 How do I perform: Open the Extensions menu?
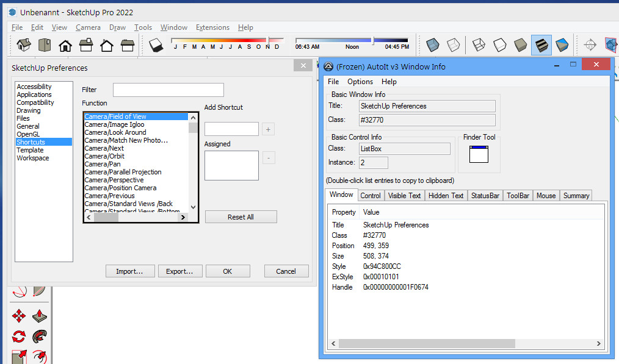pyautogui.click(x=212, y=27)
